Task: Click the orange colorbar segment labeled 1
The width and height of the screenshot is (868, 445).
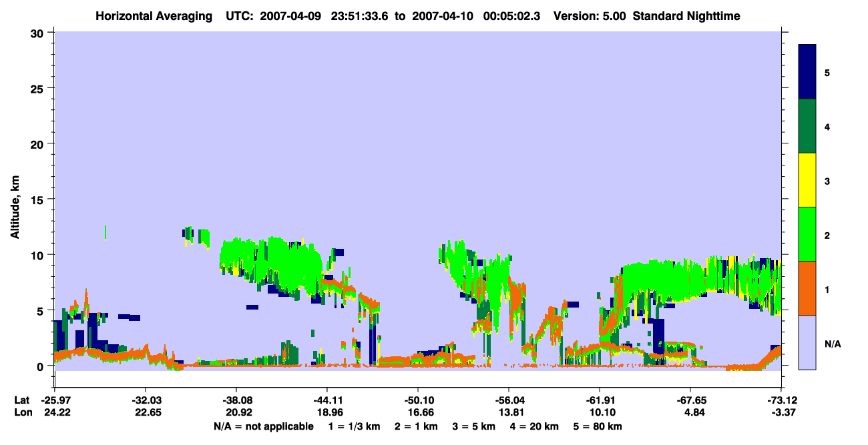Action: 807,288
